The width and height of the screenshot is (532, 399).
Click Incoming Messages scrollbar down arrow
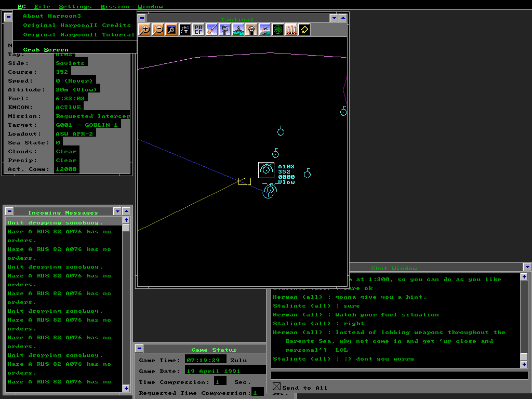(x=126, y=388)
